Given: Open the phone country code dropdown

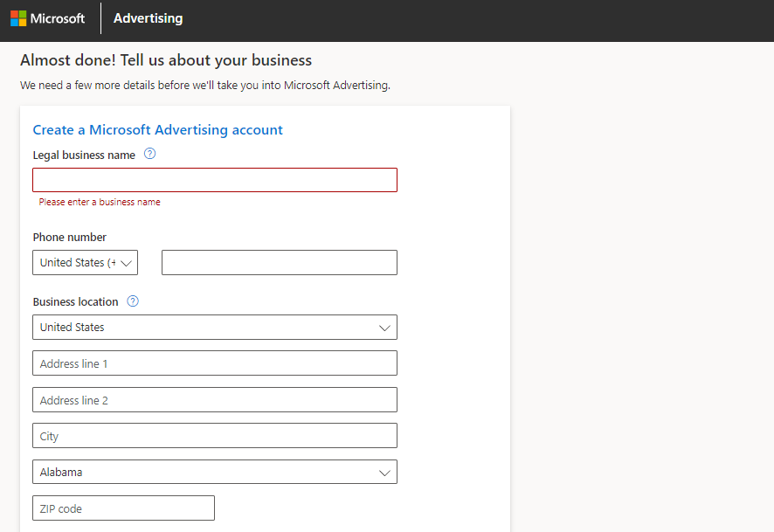Looking at the screenshot, I should (x=86, y=263).
